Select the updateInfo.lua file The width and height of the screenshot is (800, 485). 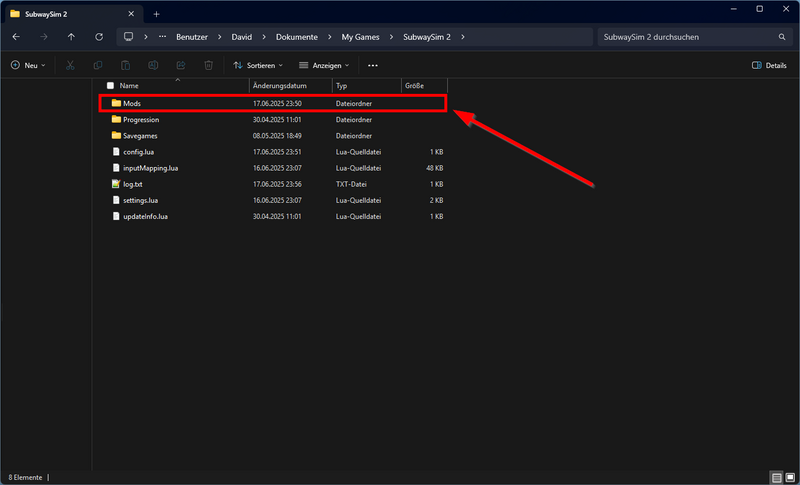[x=145, y=216]
